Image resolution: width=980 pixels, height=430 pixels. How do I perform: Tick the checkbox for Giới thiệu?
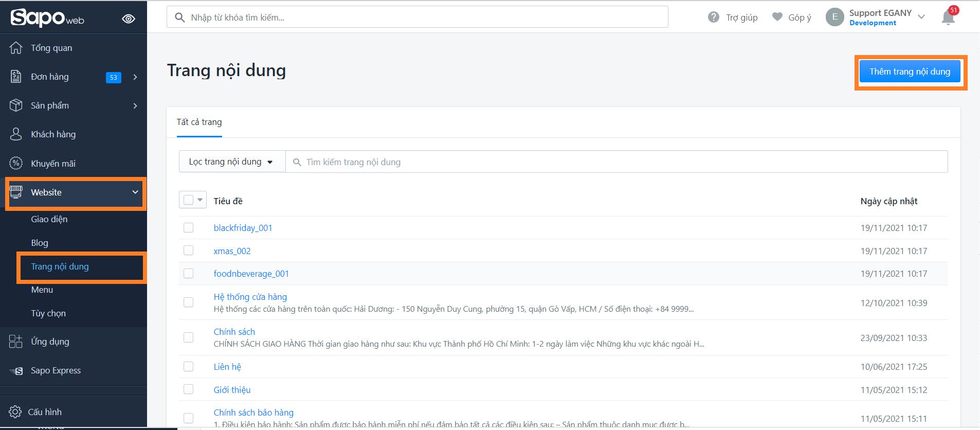tap(189, 389)
